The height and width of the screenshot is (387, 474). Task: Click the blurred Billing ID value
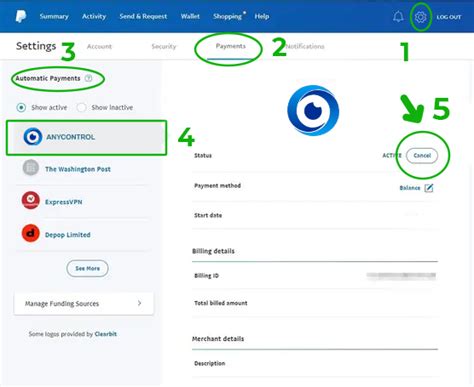click(401, 275)
